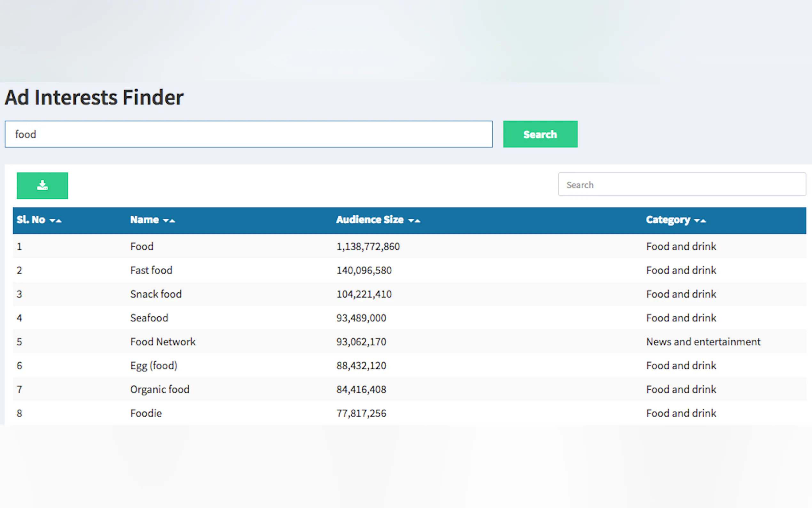Click the Seafood interest name
The width and height of the screenshot is (812, 508).
[149, 318]
